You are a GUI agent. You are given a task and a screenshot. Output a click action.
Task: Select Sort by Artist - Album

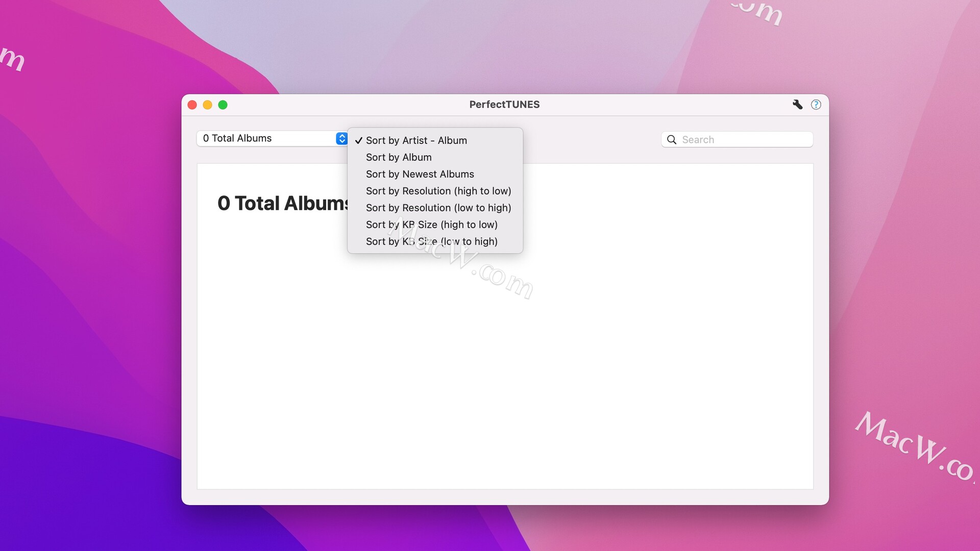435,140
